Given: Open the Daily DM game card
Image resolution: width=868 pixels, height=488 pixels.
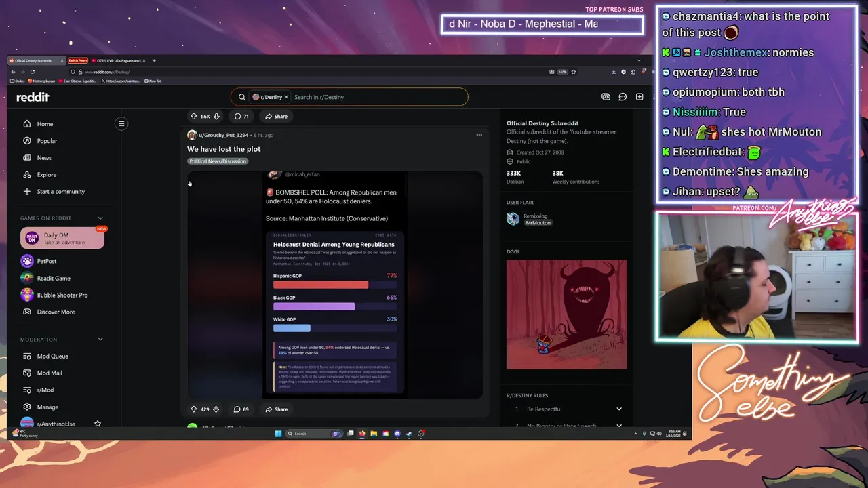Looking at the screenshot, I should tap(62, 239).
